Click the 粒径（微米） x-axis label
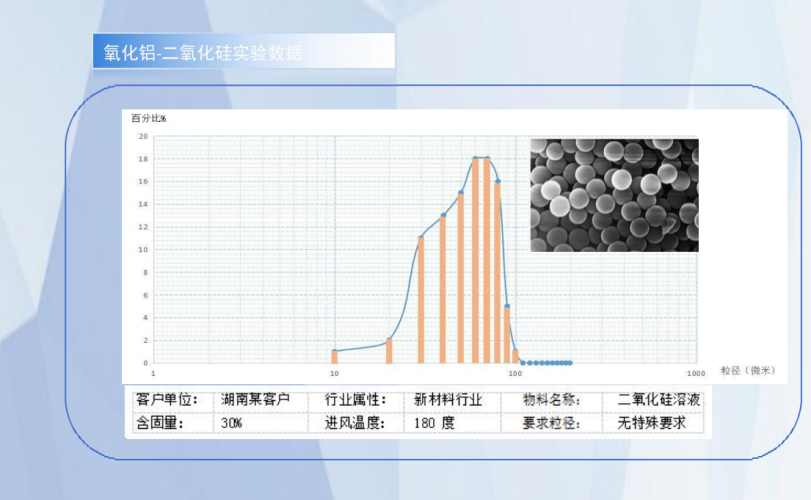Viewport: 811px width, 500px height. pos(747,371)
